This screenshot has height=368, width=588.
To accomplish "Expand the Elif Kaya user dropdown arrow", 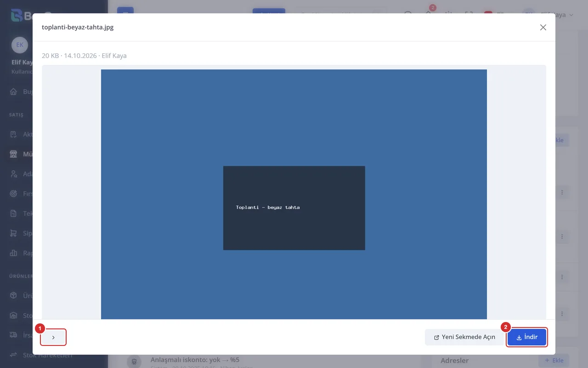I will tap(571, 15).
